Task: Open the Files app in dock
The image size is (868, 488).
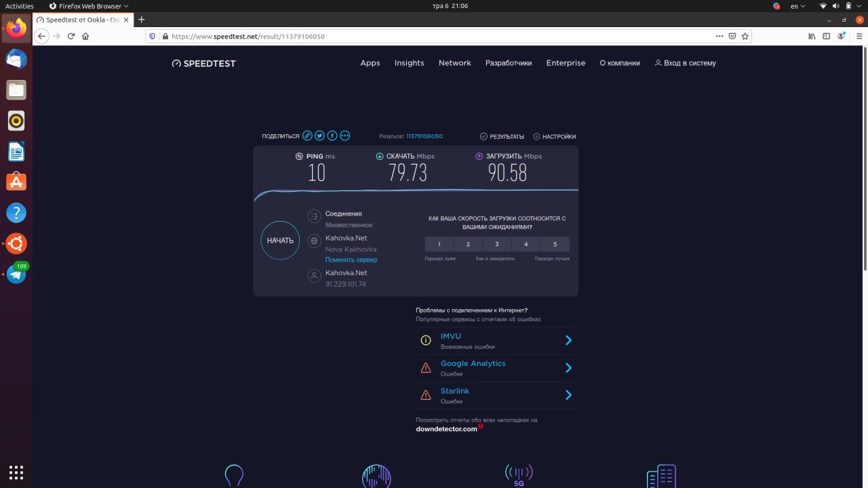Action: click(x=16, y=89)
